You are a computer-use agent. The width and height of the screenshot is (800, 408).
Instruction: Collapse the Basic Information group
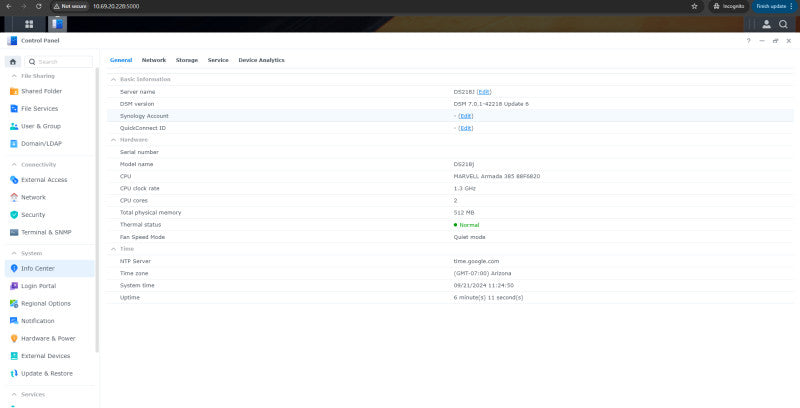click(113, 80)
